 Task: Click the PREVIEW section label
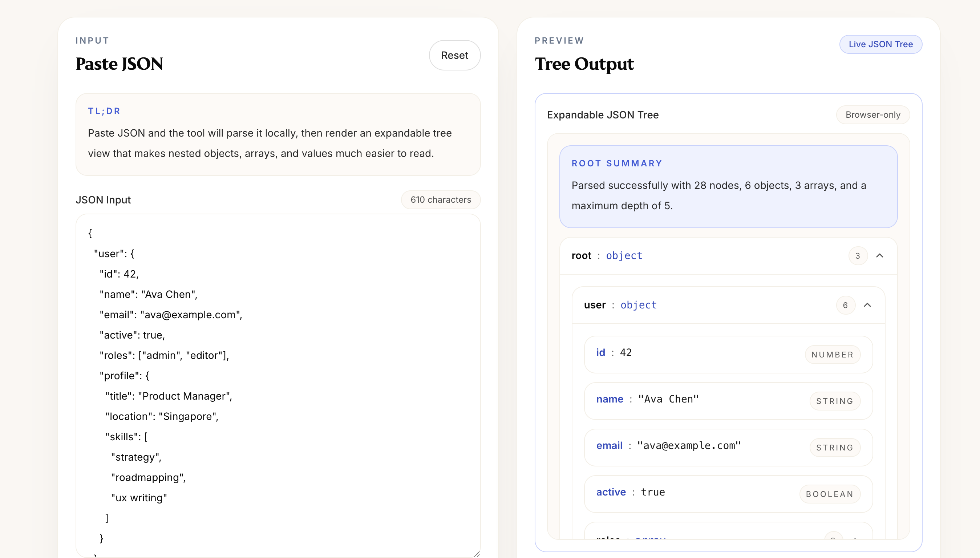[559, 41]
